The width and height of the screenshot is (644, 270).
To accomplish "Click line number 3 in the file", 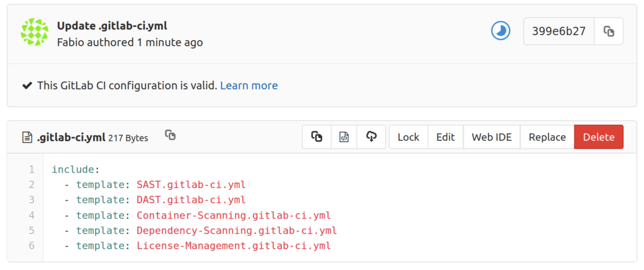I will coord(31,200).
